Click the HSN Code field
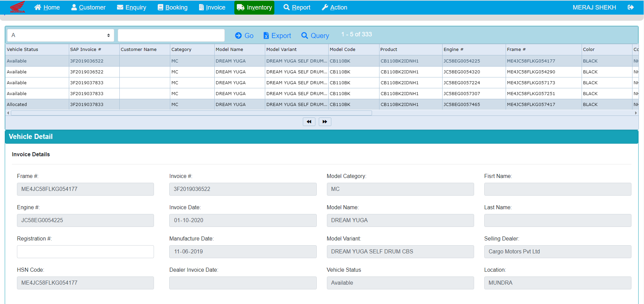The image size is (644, 304). (x=85, y=283)
